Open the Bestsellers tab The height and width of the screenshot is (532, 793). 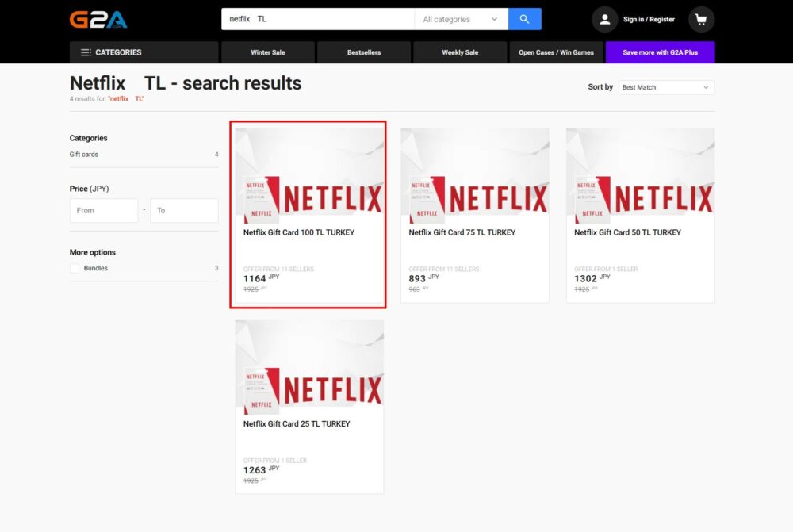(x=364, y=52)
